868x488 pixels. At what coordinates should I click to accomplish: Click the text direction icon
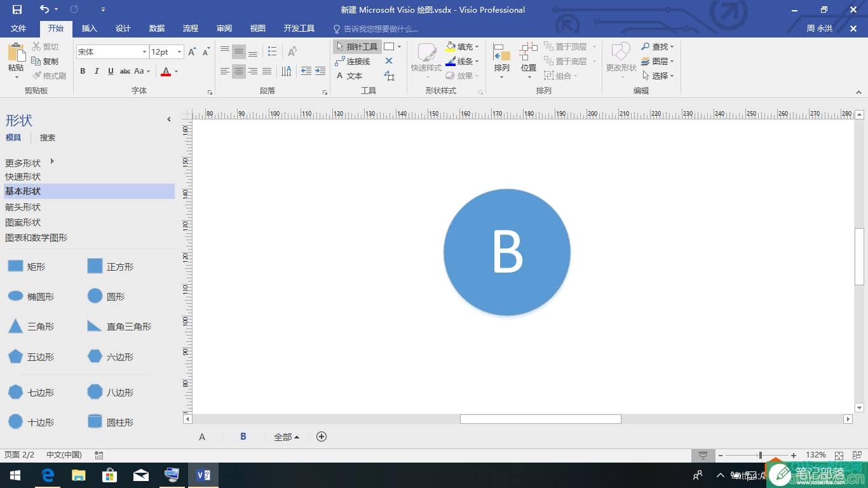click(x=287, y=71)
